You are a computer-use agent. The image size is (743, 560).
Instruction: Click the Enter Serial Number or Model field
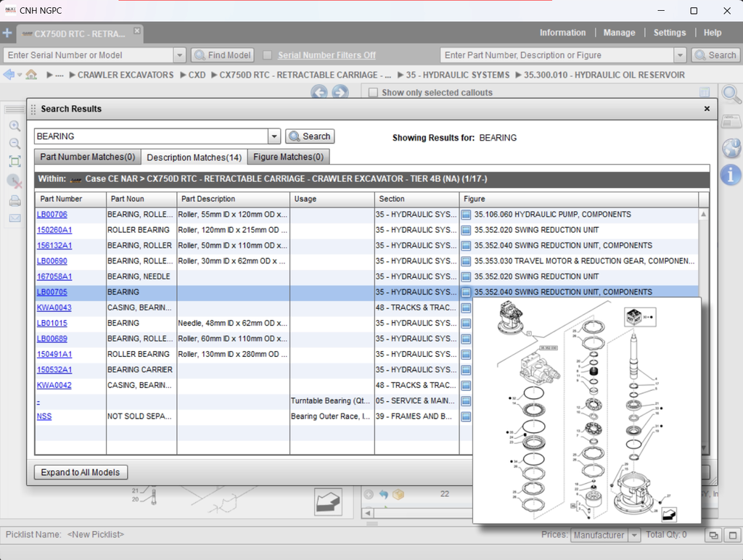coord(89,55)
